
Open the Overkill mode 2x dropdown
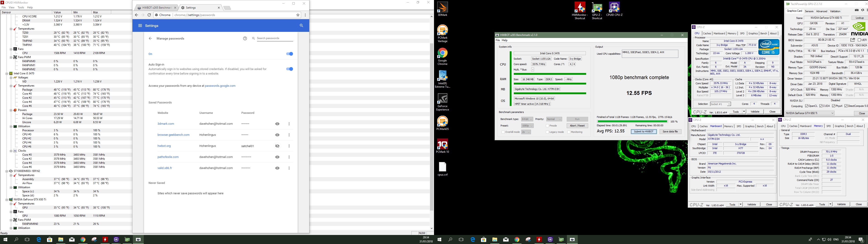526,132
